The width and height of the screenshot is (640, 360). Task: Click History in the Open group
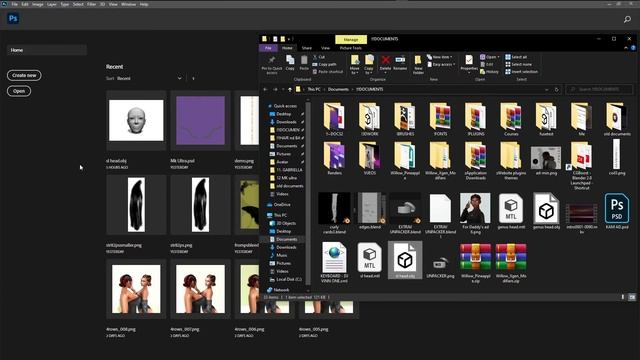pyautogui.click(x=489, y=72)
